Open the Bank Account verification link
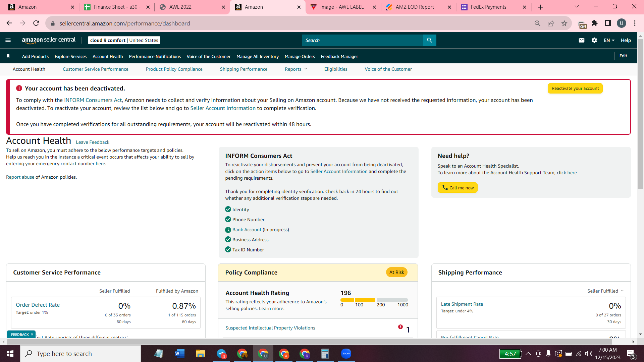 (247, 230)
